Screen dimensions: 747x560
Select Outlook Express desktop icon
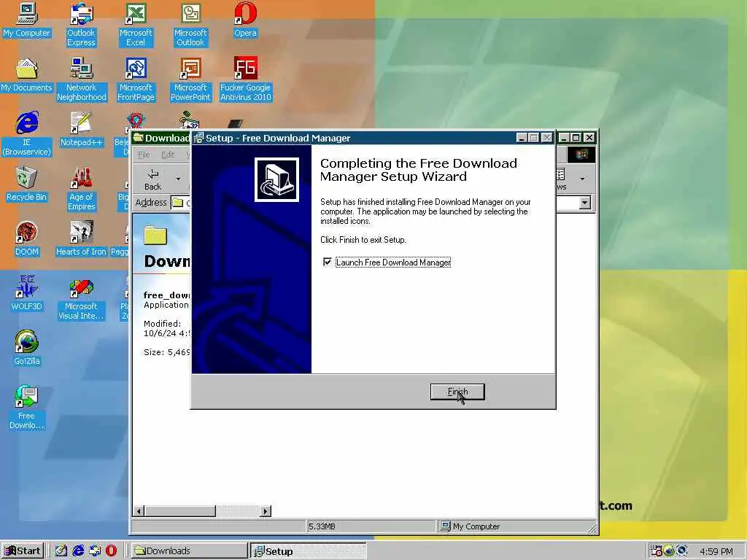81,25
